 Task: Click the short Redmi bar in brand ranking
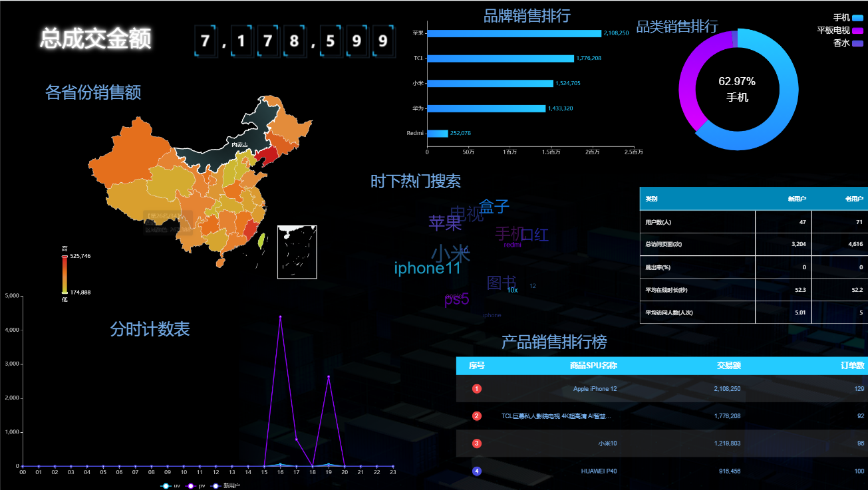point(438,133)
